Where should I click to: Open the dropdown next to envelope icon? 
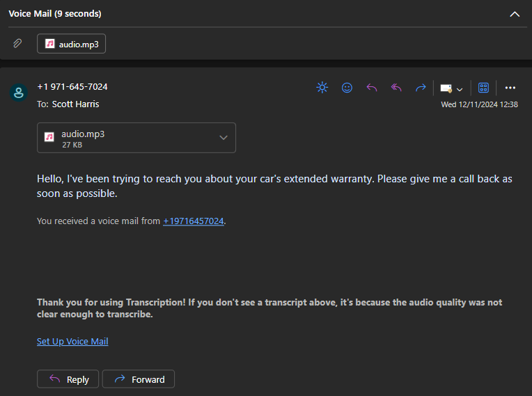[460, 90]
